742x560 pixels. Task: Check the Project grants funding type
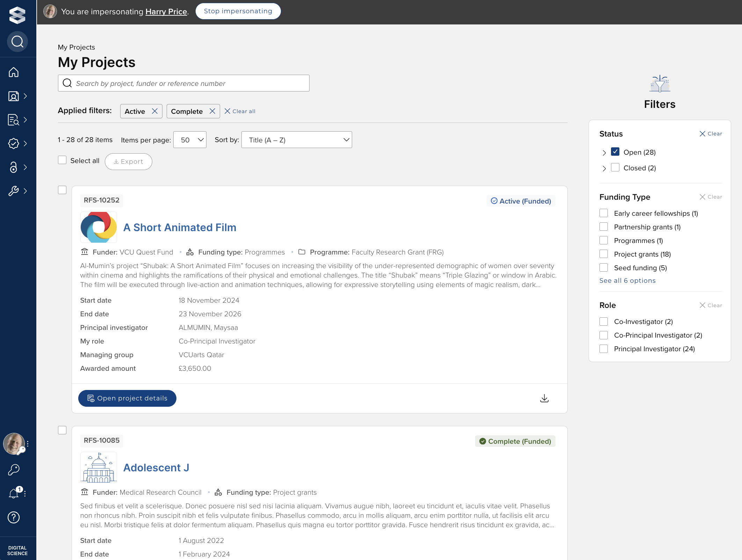604,254
